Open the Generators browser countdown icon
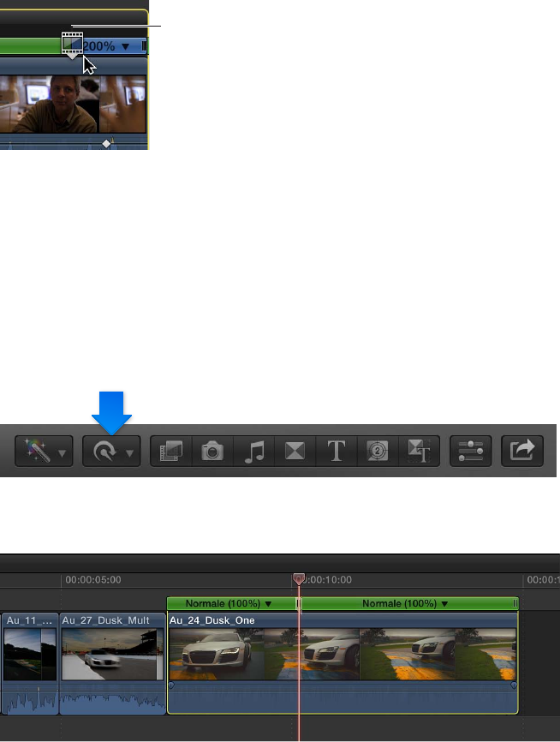 click(x=378, y=451)
